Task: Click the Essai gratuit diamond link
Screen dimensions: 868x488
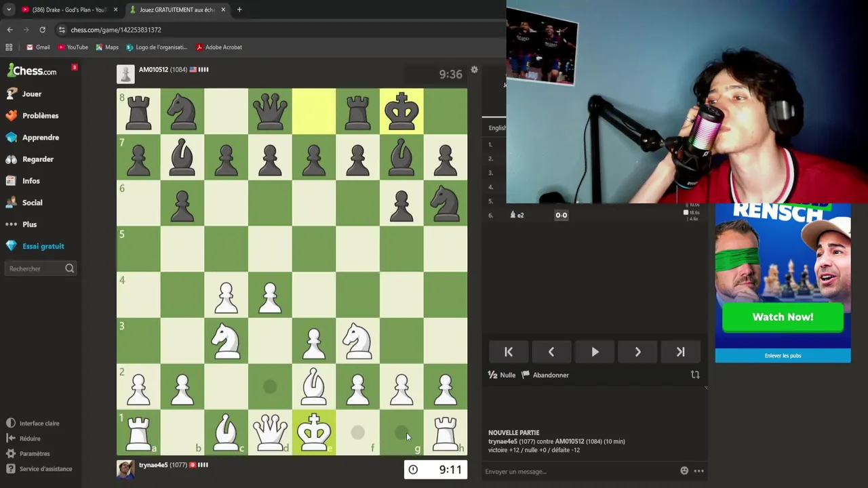Action: 35,246
